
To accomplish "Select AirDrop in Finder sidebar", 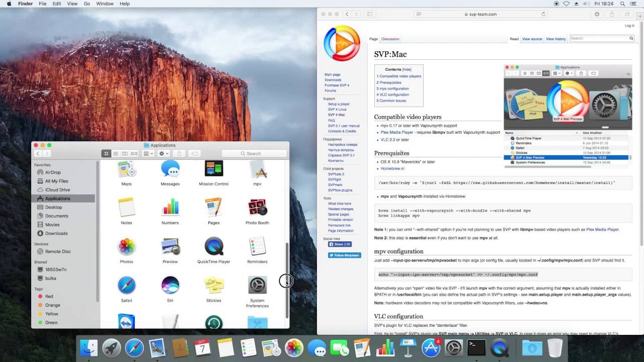I will click(x=52, y=172).
